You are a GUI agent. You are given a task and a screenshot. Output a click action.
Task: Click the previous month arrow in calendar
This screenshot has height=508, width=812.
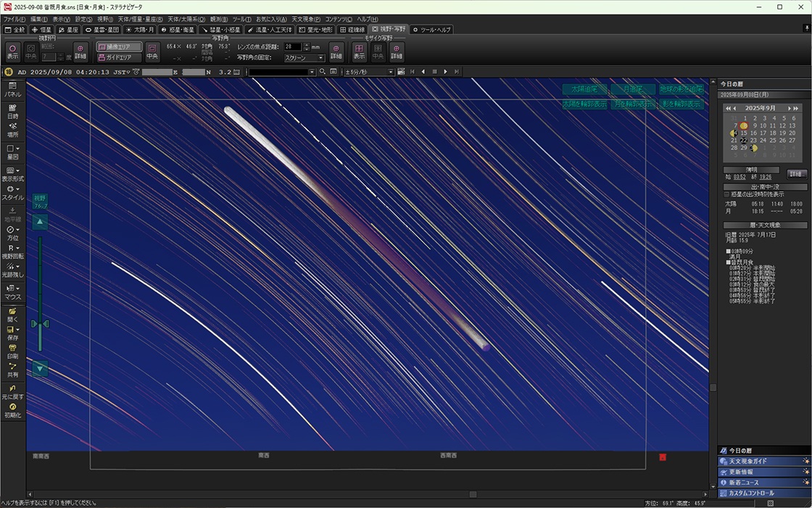734,108
